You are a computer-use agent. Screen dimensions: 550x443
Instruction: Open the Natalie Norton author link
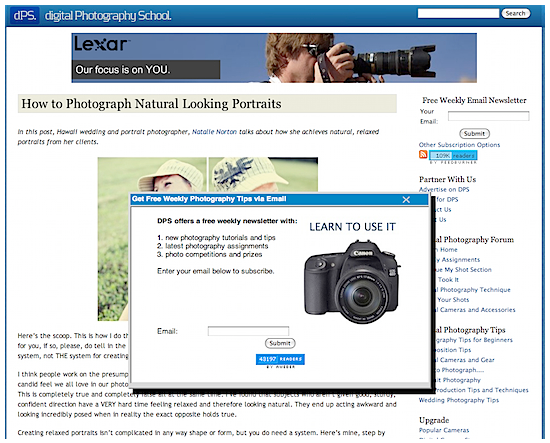tap(214, 132)
